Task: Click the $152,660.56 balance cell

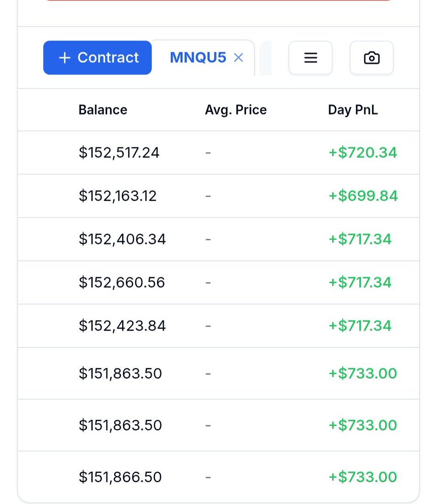Action: pyautogui.click(x=122, y=282)
